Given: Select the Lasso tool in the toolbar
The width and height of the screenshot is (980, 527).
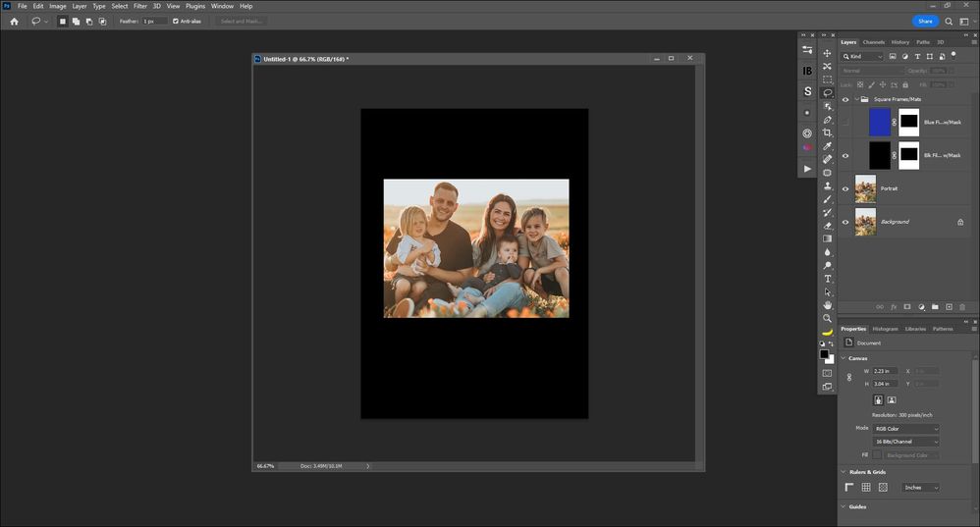Looking at the screenshot, I should coord(827,92).
